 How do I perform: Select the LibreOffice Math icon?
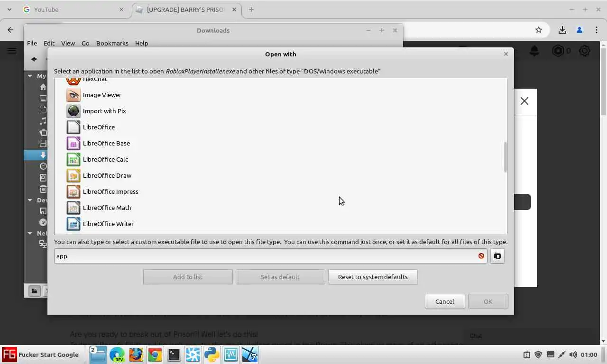(x=74, y=208)
